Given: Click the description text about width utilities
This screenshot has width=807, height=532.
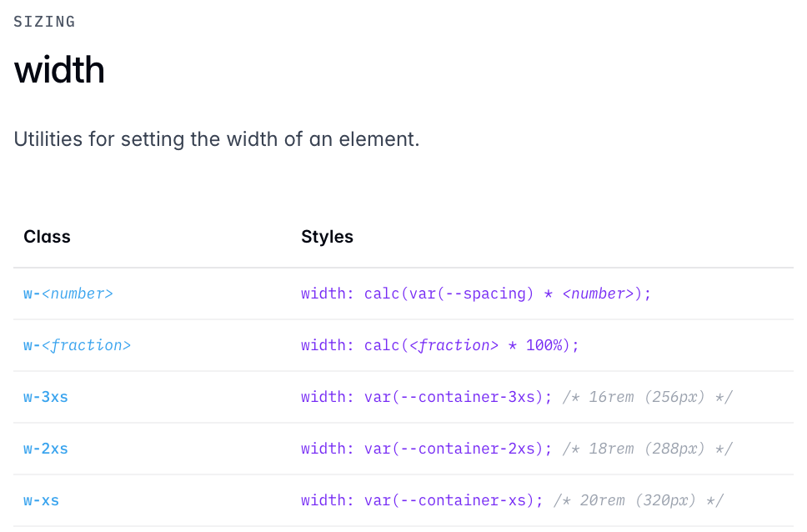Looking at the screenshot, I should coord(217,139).
